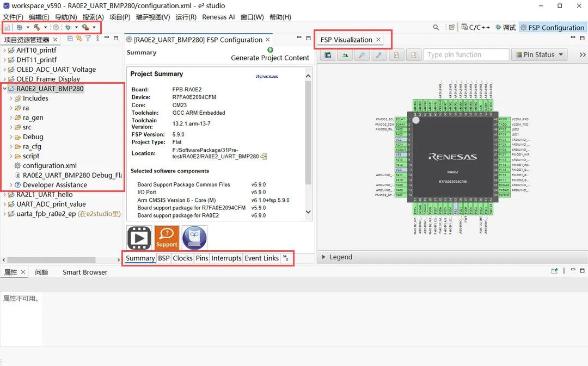Open the Renesas AI menu

[x=218, y=17]
